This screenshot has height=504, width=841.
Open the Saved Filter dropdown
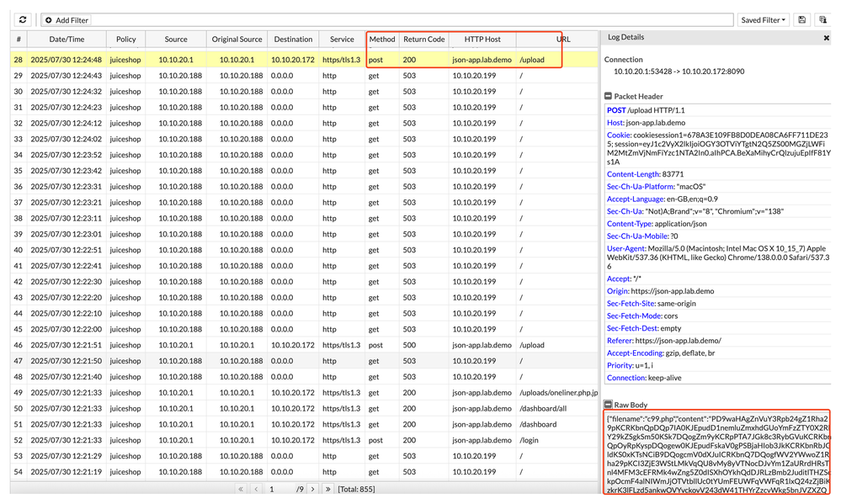tap(764, 20)
